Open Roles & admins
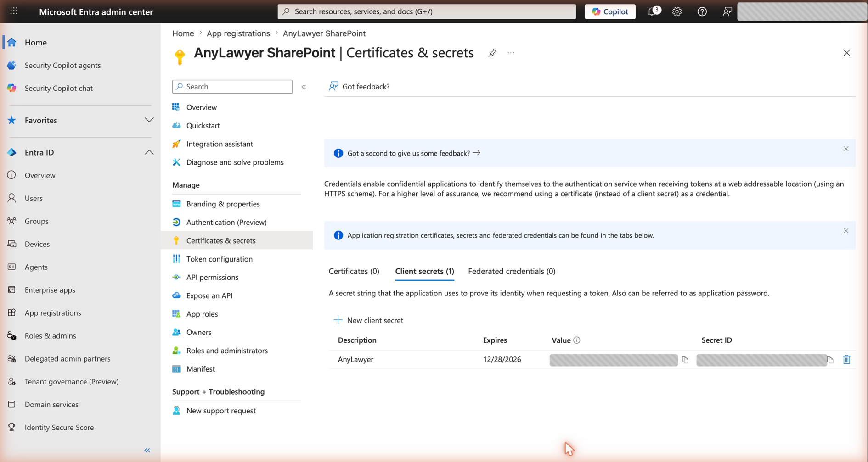The image size is (868, 462). coord(50,336)
